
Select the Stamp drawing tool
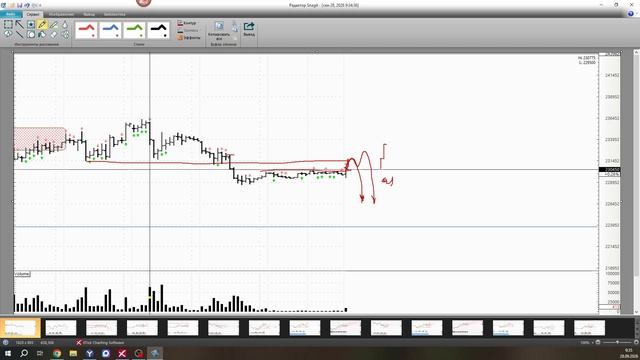pos(31,24)
